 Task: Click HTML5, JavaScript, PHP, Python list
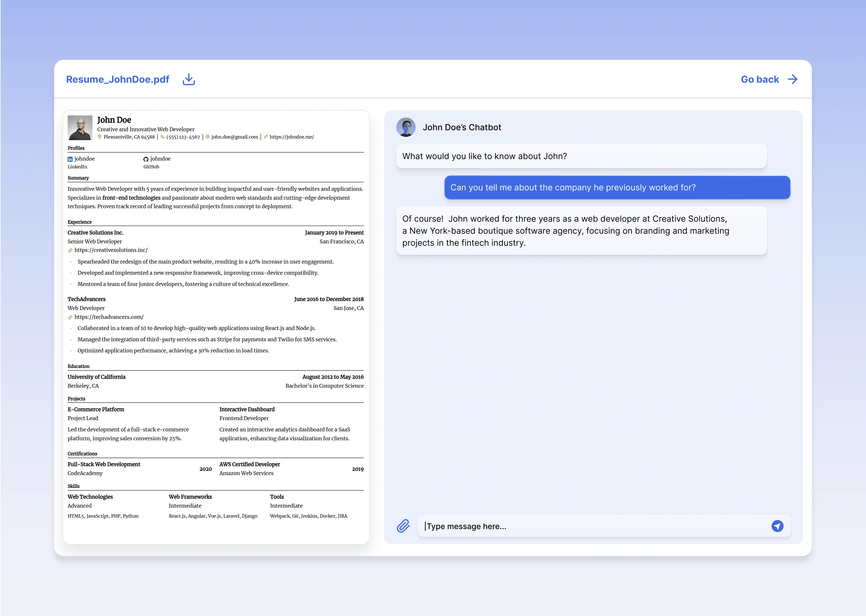(103, 516)
